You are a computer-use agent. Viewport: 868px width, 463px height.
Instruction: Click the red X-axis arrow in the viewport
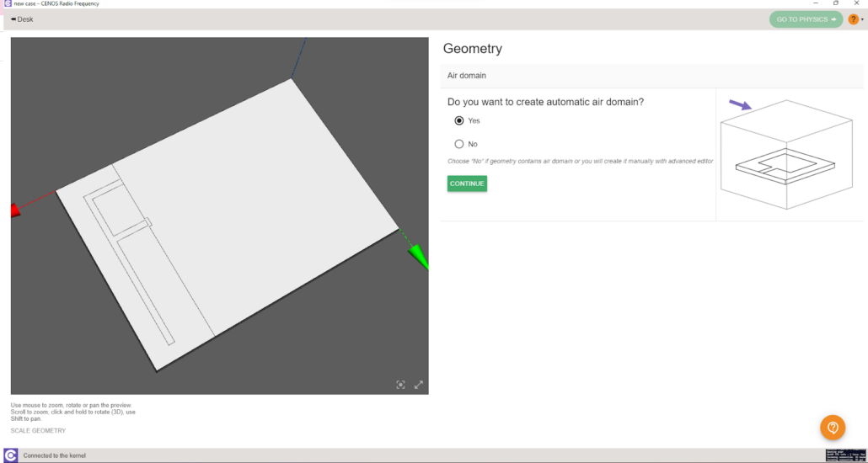[15, 210]
